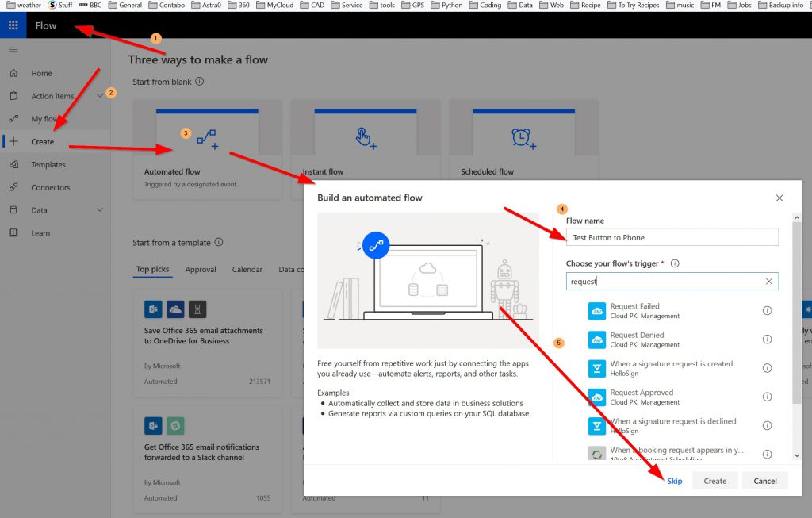Click the Skip button

pyautogui.click(x=674, y=481)
